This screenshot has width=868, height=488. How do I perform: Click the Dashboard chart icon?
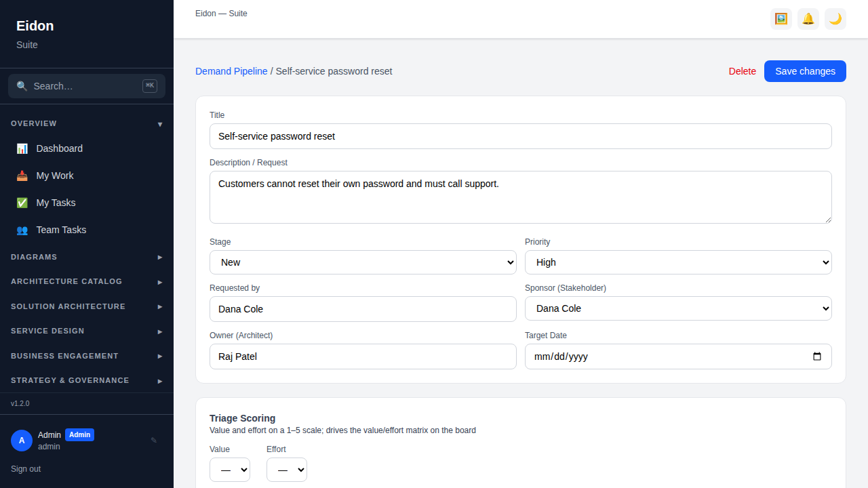pos(22,148)
